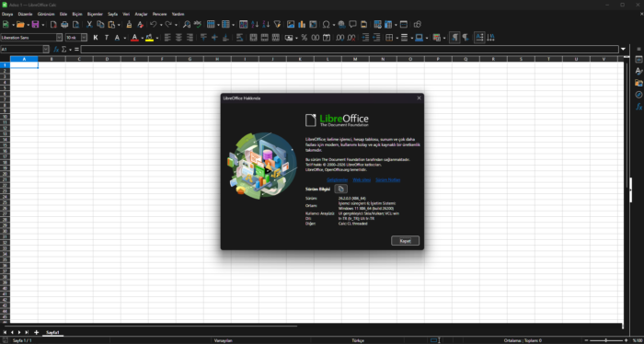Open sidebar Styles panel icon
644x344 pixels.
click(638, 72)
